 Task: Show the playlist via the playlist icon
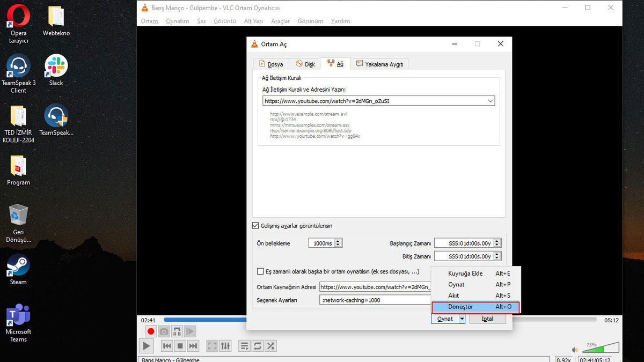click(245, 346)
